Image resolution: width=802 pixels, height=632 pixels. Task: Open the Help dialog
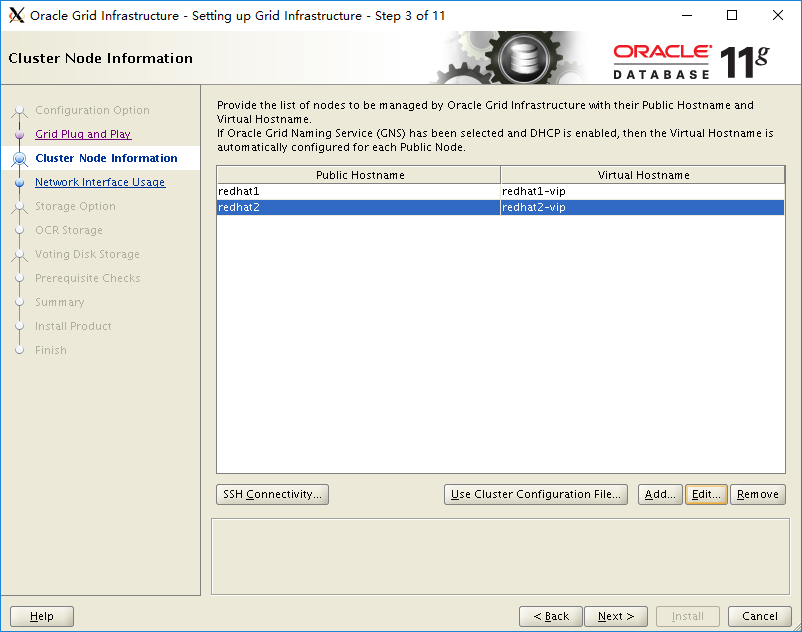(42, 616)
